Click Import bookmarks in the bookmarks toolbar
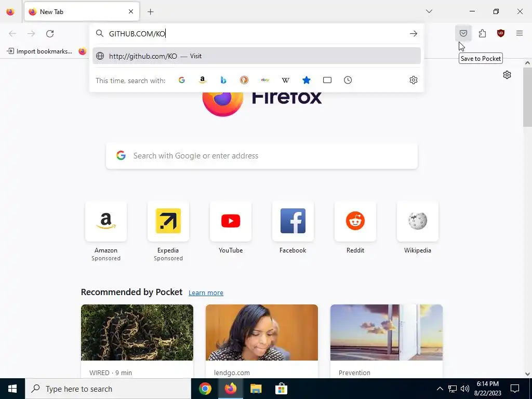Image resolution: width=532 pixels, height=399 pixels. click(x=39, y=51)
